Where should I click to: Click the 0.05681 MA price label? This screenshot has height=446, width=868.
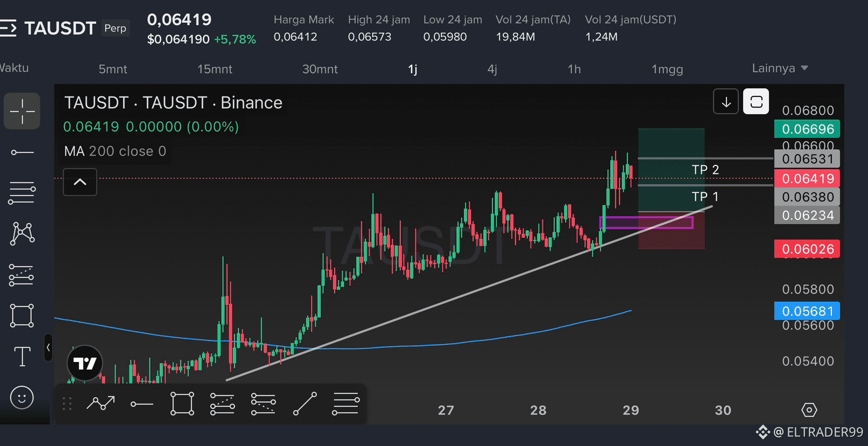(807, 311)
